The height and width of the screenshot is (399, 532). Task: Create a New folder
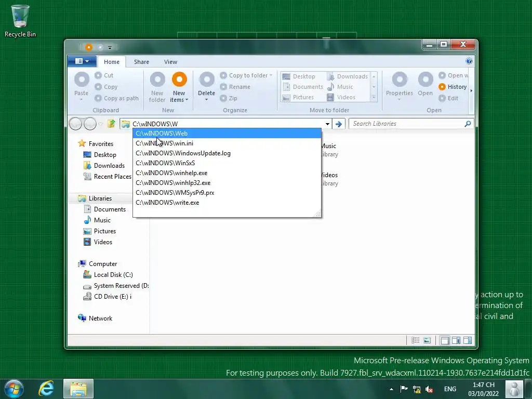point(157,87)
